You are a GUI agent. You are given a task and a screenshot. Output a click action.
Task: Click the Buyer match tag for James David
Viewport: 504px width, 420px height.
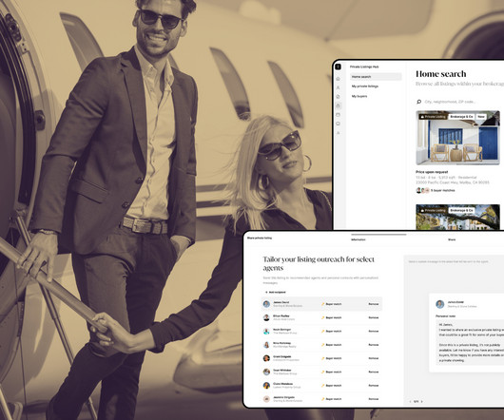pyautogui.click(x=331, y=304)
